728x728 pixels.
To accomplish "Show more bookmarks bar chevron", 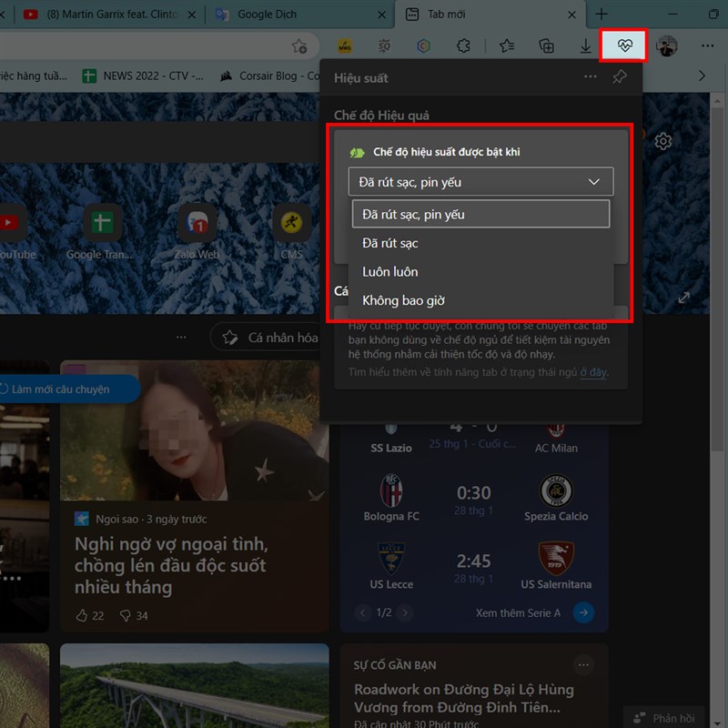I will [702, 76].
